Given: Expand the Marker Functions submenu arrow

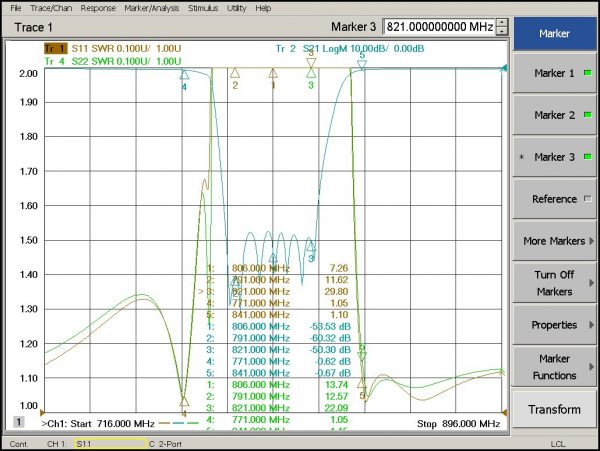Looking at the screenshot, I should tap(592, 366).
